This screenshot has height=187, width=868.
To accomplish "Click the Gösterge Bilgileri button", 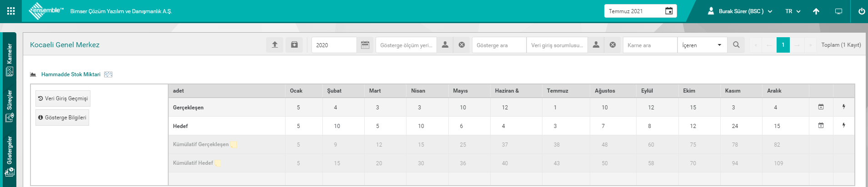I will tap(62, 118).
